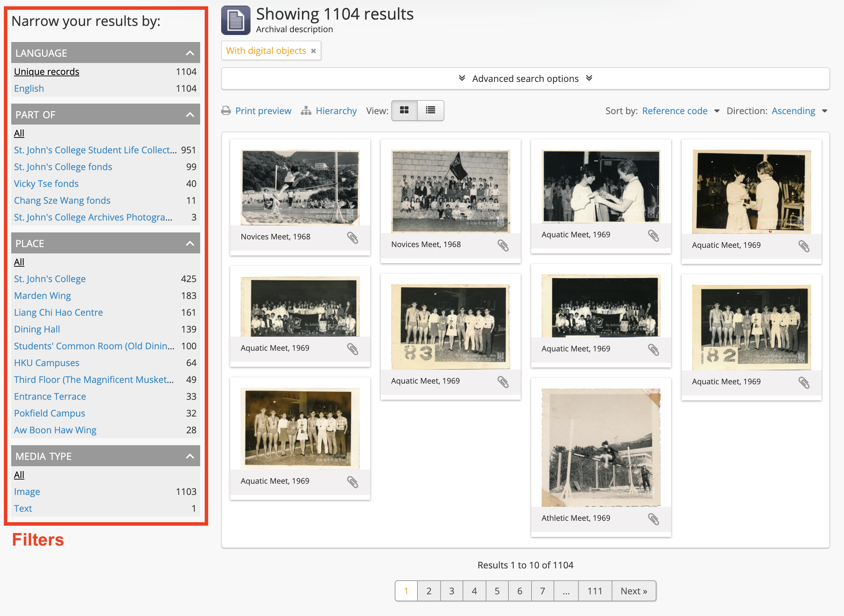Navigate to page 2 of results
The image size is (844, 616).
(428, 591)
